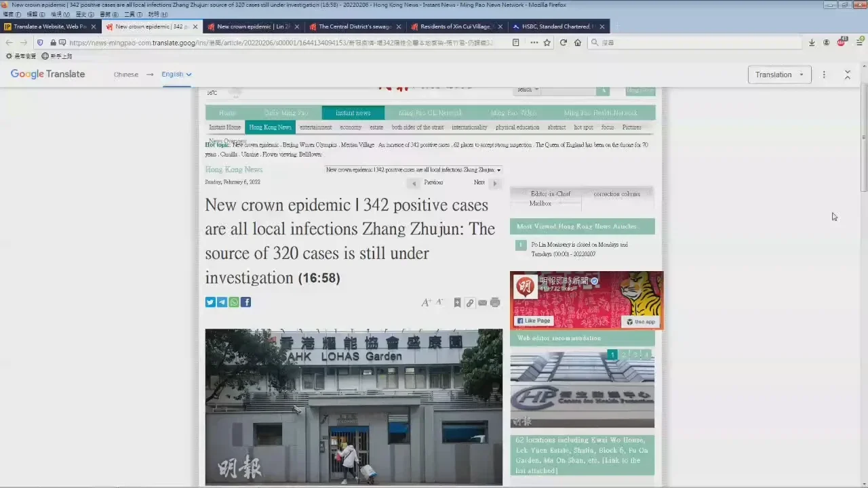Click the Facebook Like Page button
The image size is (868, 488).
pyautogui.click(x=534, y=321)
